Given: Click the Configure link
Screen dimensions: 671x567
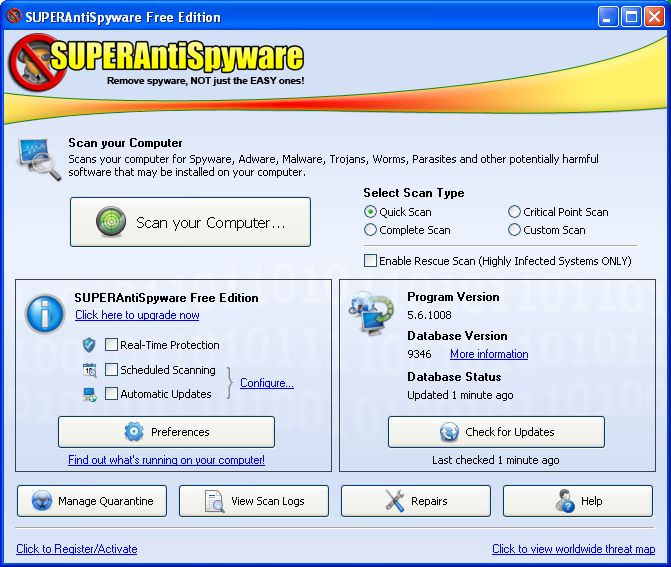Looking at the screenshot, I should [266, 383].
